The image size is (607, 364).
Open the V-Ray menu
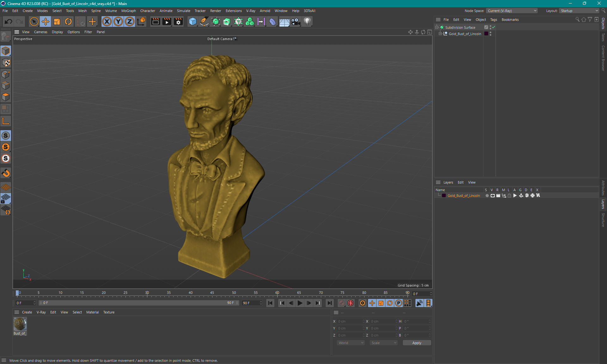pyautogui.click(x=251, y=11)
